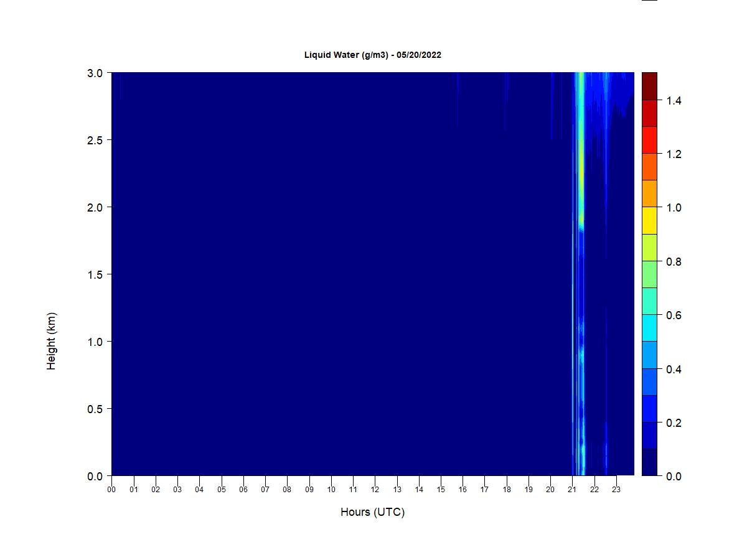Click the hour tick label "02"
747x560 pixels.
point(156,490)
